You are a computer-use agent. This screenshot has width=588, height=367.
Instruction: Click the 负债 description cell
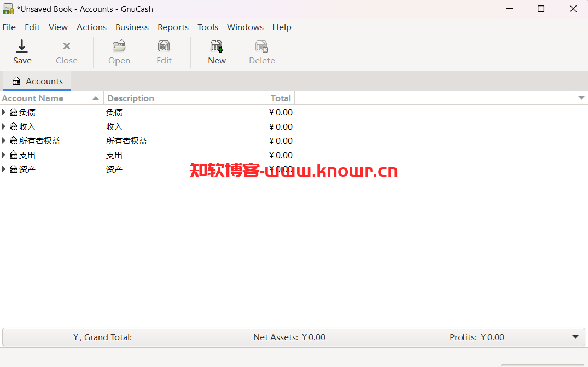(x=114, y=112)
